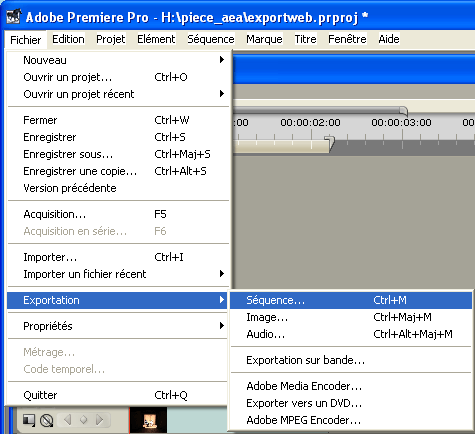Click 00:00:03:00 on the time ruler
This screenshot has height=434, width=475.
click(x=401, y=123)
